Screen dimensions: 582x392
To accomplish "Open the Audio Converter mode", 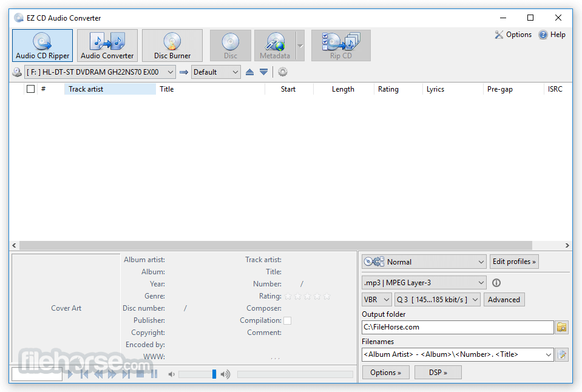I will [x=107, y=46].
